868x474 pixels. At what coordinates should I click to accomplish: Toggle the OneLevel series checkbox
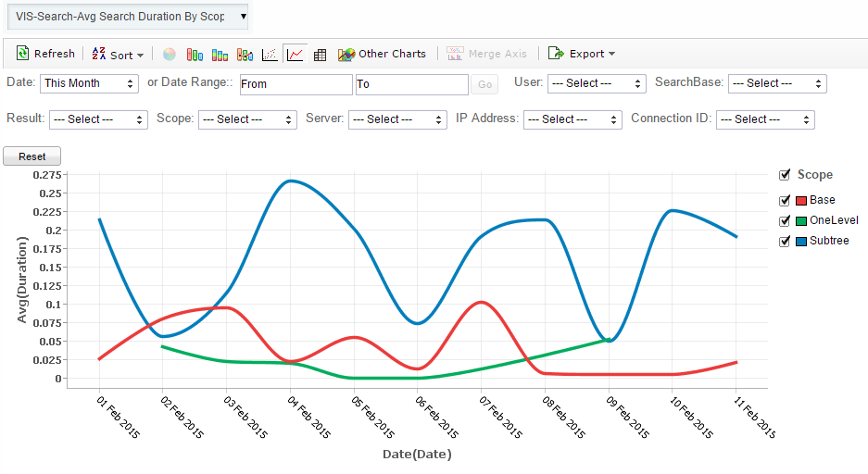coord(786,220)
